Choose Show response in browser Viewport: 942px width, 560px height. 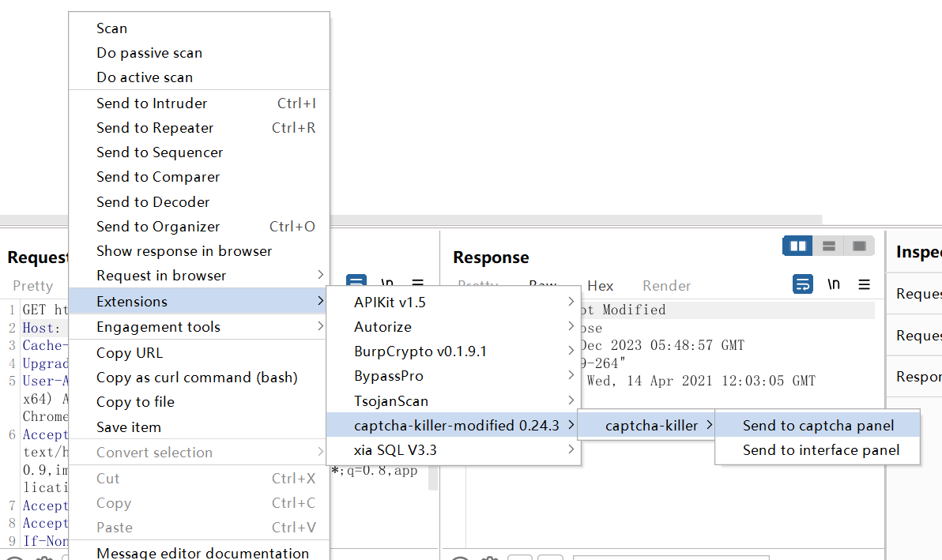pyautogui.click(x=199, y=251)
